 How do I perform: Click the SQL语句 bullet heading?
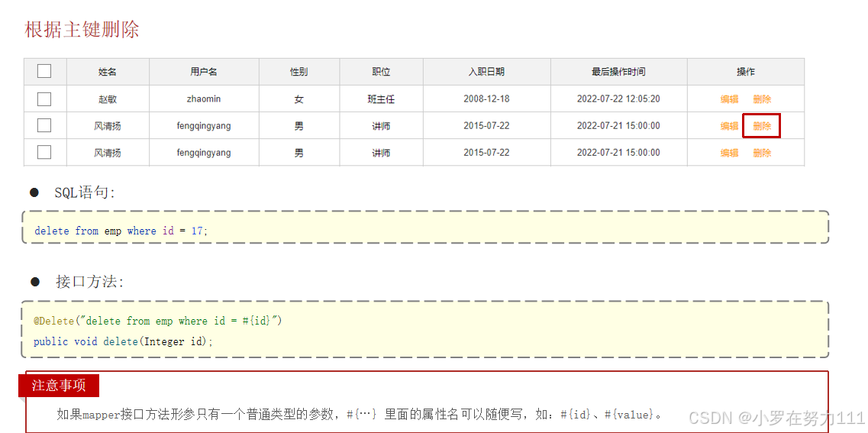[x=84, y=192]
